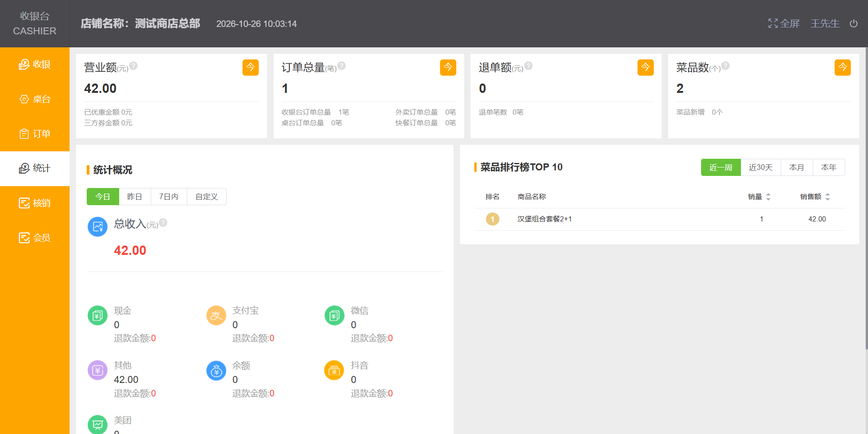The height and width of the screenshot is (434, 868).
Task: Select the 今日 tab in 统计概况
Action: coord(103,197)
